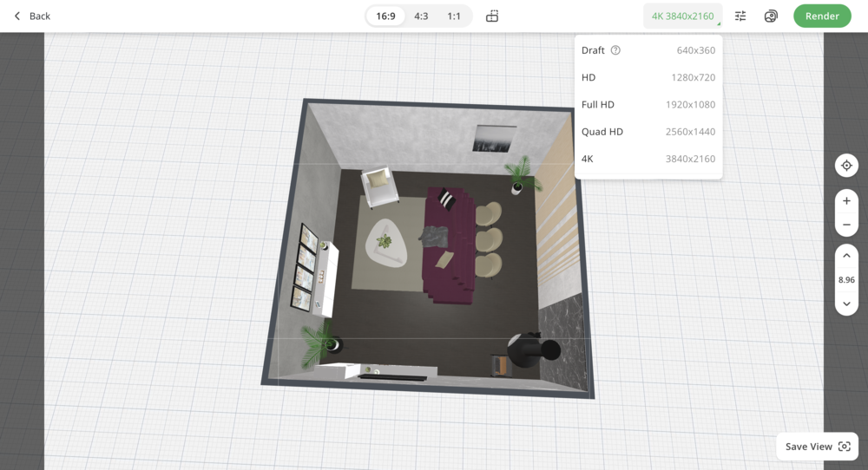
Task: Go back using the Back arrow
Action: point(31,16)
